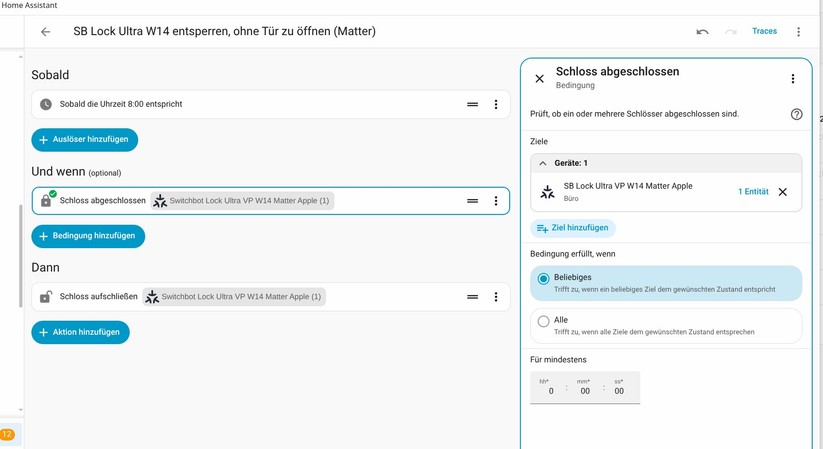Grab the drag handle of Schloss aufschließen action
823x449 pixels.
pyautogui.click(x=472, y=297)
